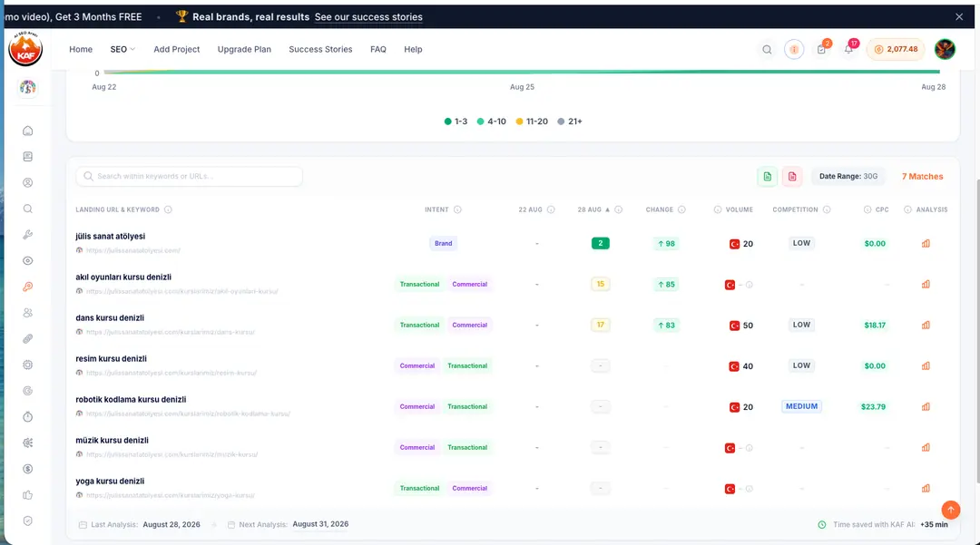Follow the See our success stories link
980x545 pixels.
pos(368,17)
